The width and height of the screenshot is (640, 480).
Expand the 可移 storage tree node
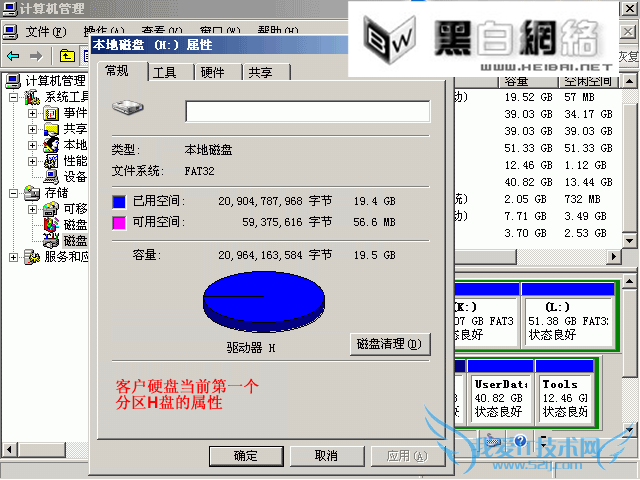(x=32, y=209)
